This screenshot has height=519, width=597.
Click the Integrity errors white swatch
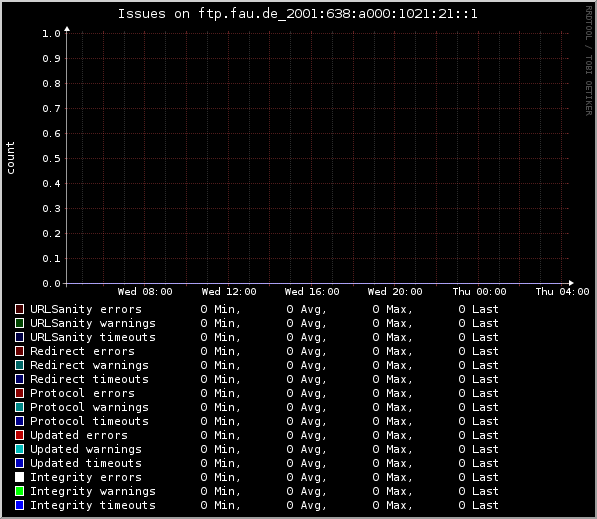[19, 477]
